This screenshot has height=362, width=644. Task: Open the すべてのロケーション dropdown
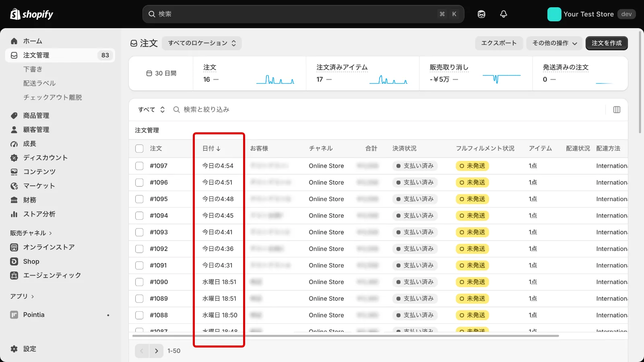tap(202, 43)
